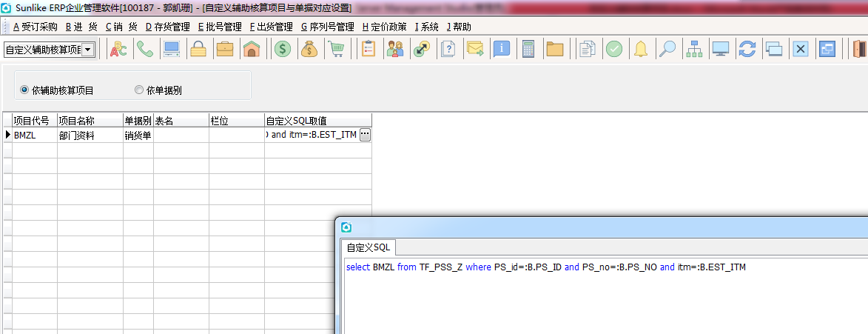Click the exit door toolbar icon

tap(860, 50)
